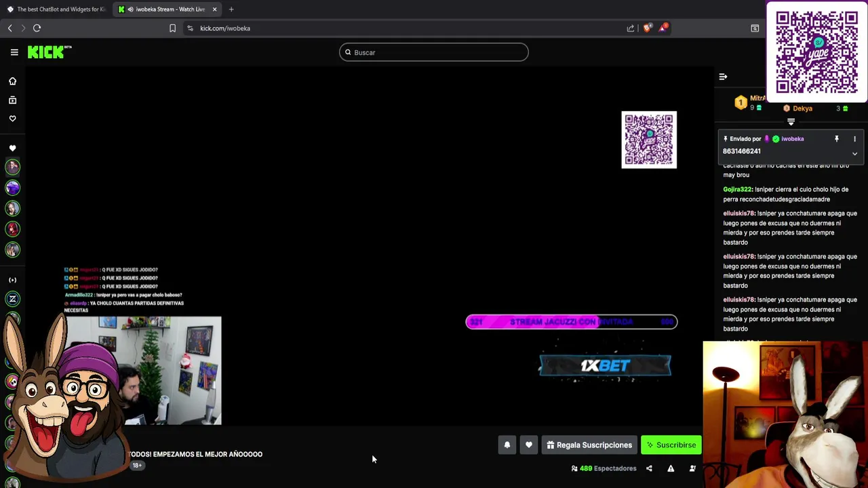The width and height of the screenshot is (868, 488).
Task: Focus the Buscar search field
Action: point(434,52)
